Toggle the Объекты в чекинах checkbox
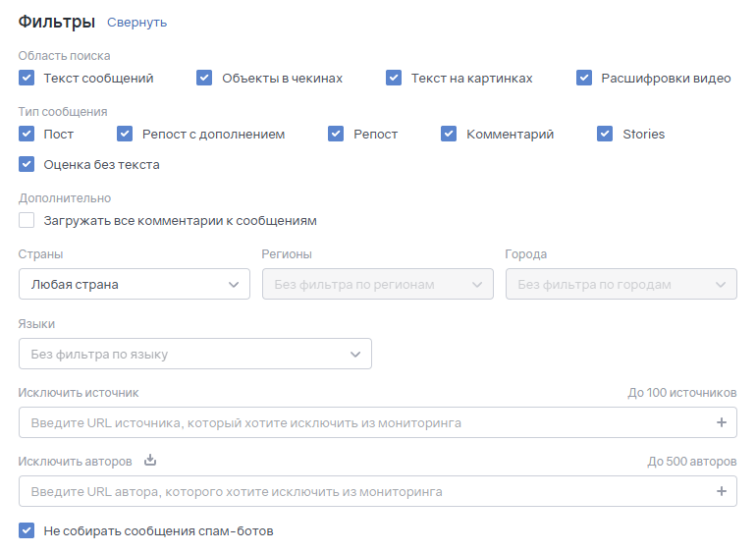This screenshot has width=756, height=553. [x=204, y=78]
